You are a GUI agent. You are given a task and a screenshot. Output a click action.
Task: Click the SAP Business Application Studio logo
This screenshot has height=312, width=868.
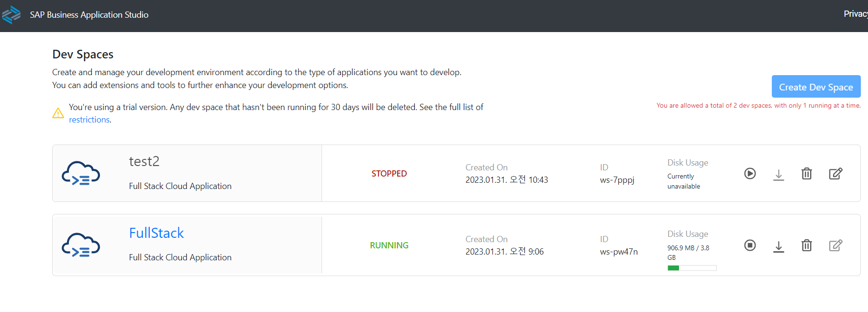(x=11, y=15)
